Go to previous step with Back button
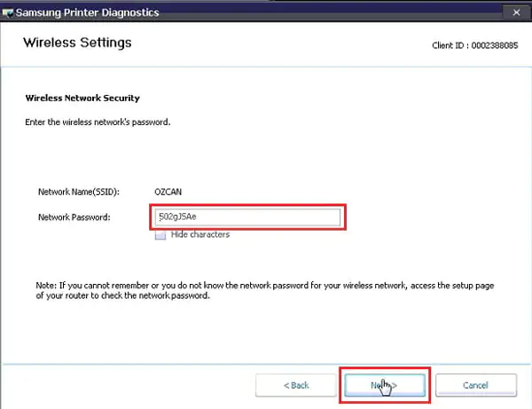 [x=296, y=385]
